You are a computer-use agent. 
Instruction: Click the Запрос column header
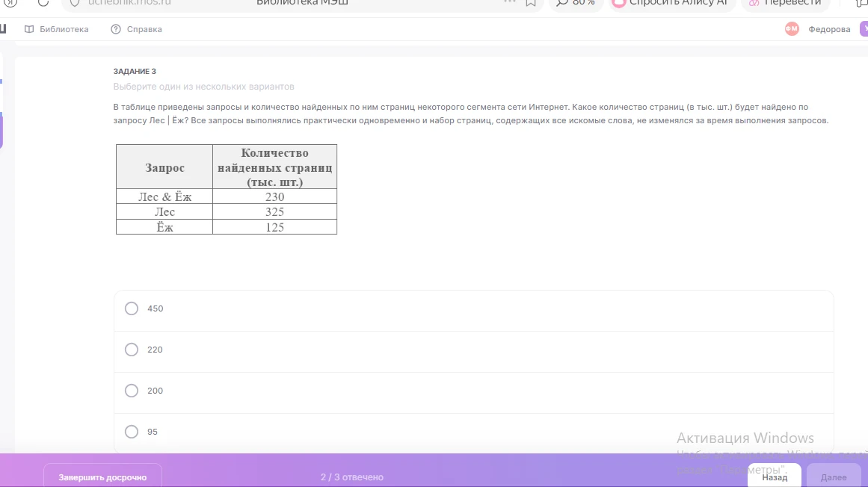click(x=164, y=167)
